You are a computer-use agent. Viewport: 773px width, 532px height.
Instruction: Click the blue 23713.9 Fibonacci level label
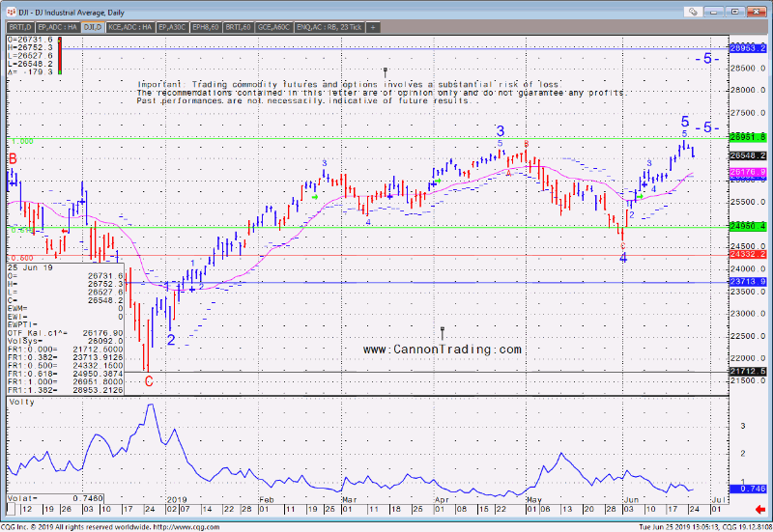point(748,282)
